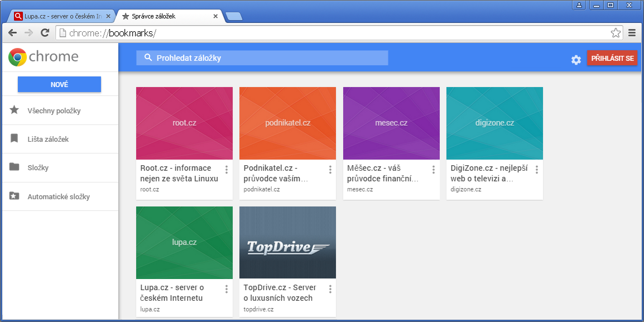Open more options for Podnikatel.cz bookmark

(x=330, y=170)
